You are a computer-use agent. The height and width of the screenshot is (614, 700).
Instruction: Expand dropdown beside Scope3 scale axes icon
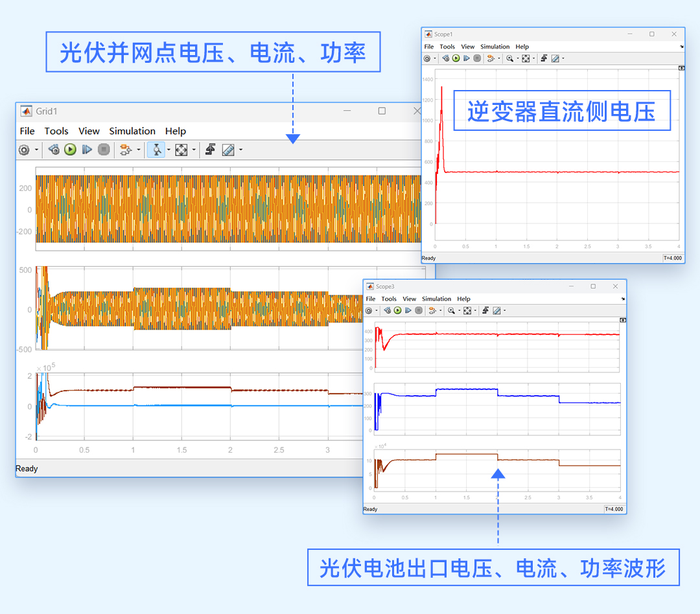tap(475, 311)
